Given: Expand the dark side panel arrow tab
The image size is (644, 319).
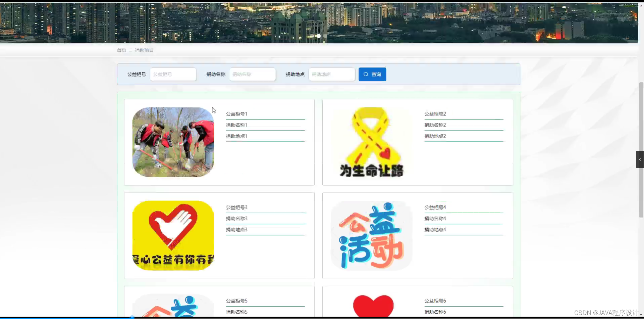Looking at the screenshot, I should 640,159.
